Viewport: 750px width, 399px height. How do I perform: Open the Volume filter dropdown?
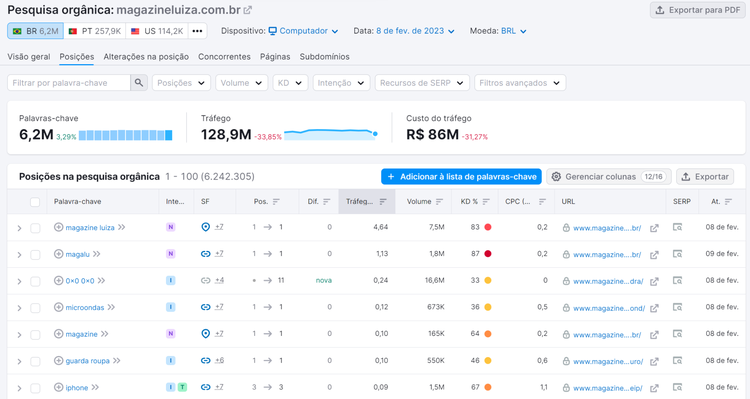[x=242, y=83]
